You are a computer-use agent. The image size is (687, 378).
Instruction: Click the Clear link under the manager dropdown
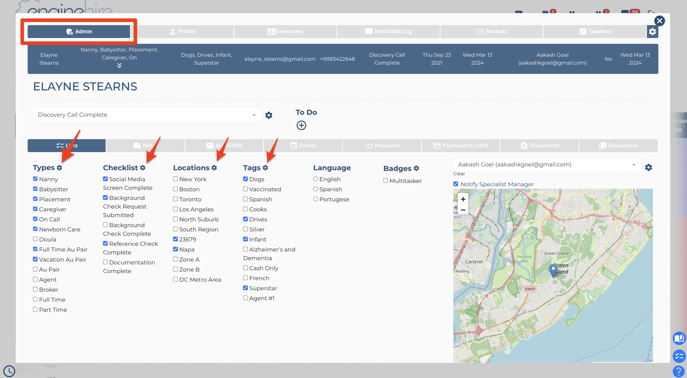(x=459, y=174)
